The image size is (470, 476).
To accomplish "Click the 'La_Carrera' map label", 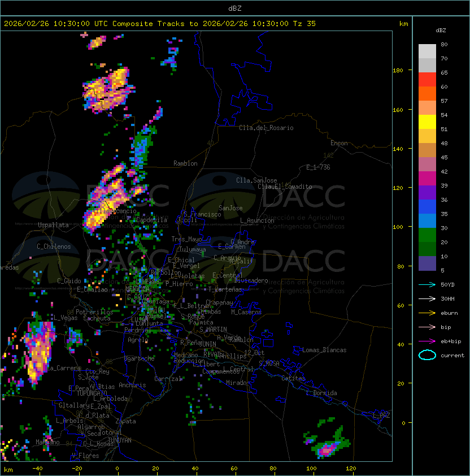I will 64,368.
